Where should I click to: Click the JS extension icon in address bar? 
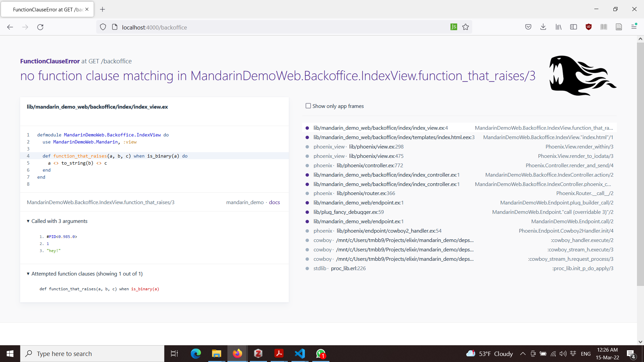453,27
